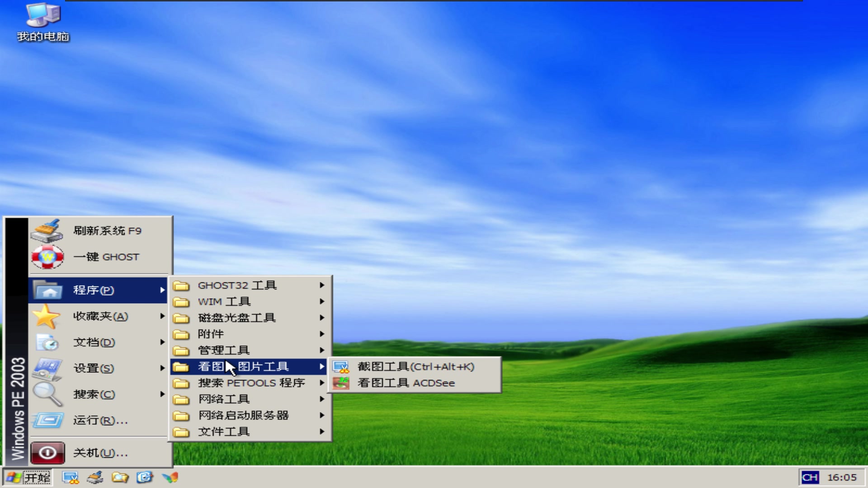Expand the 网络工具 submenu arrow
The height and width of the screenshot is (488, 868).
[x=322, y=399]
